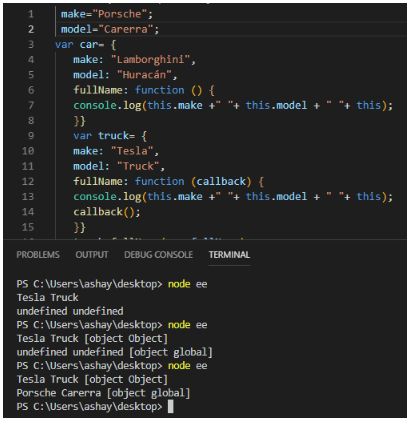Image resolution: width=411 pixels, height=421 pixels.
Task: Click the "Tesla" string value
Action: 132,151
